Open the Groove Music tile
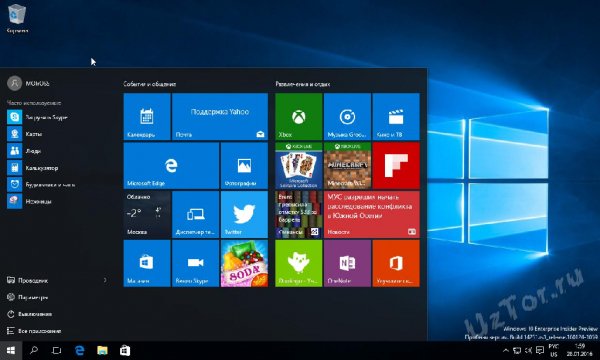The width and height of the screenshot is (600, 360). pos(347,117)
